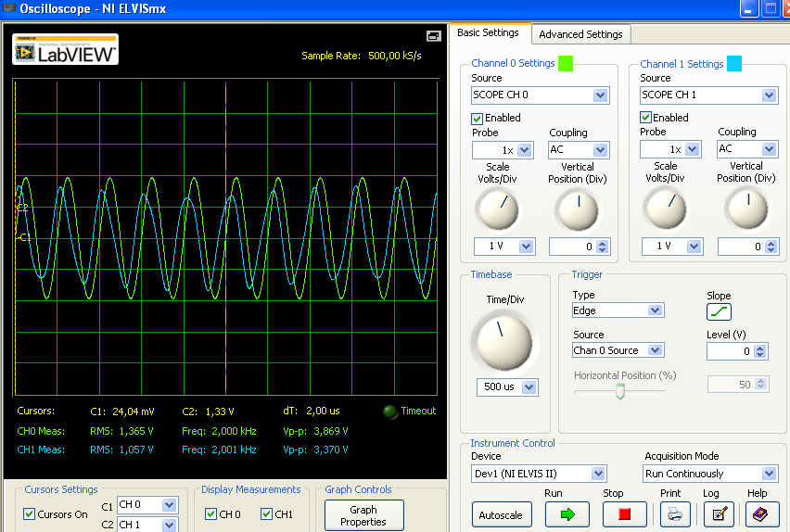Toggle the Cursors On checkbox

click(x=30, y=514)
